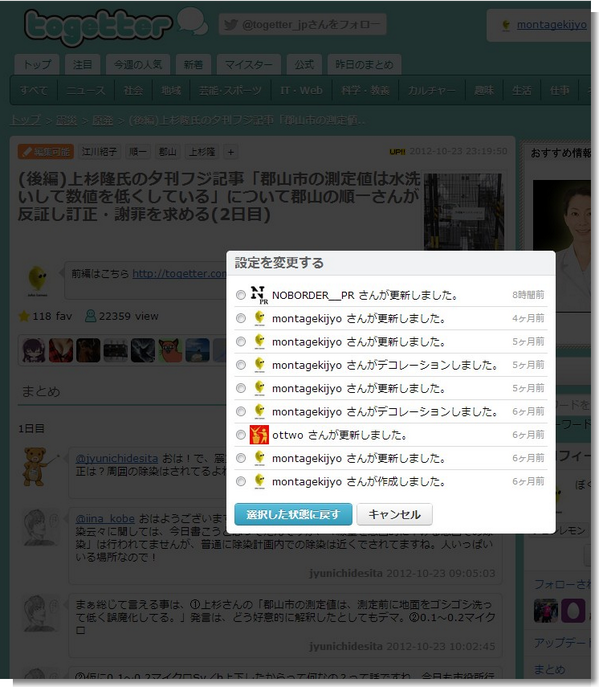Viewport: 599px width, 687px height.
Task: Open the トップ tab
Action: coord(37,64)
